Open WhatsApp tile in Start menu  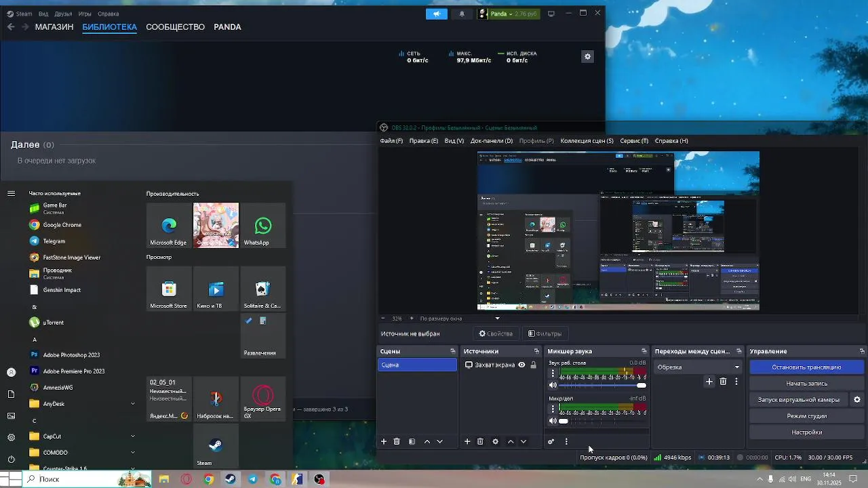263,226
